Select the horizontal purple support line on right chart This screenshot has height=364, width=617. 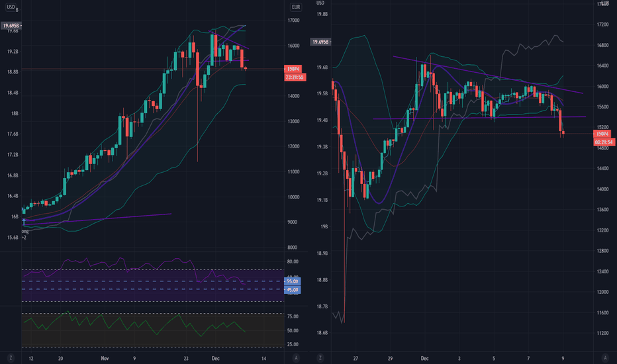tap(479, 118)
